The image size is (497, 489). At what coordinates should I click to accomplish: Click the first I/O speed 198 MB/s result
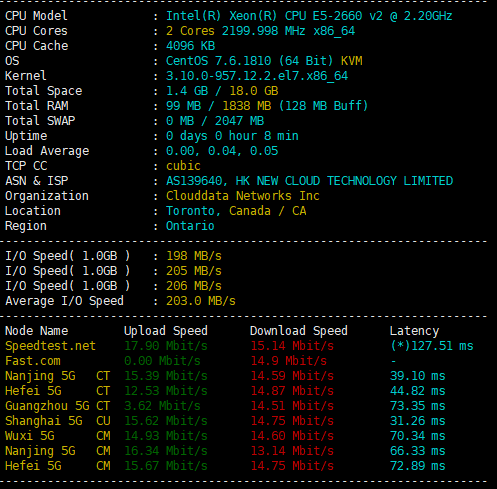[194, 256]
